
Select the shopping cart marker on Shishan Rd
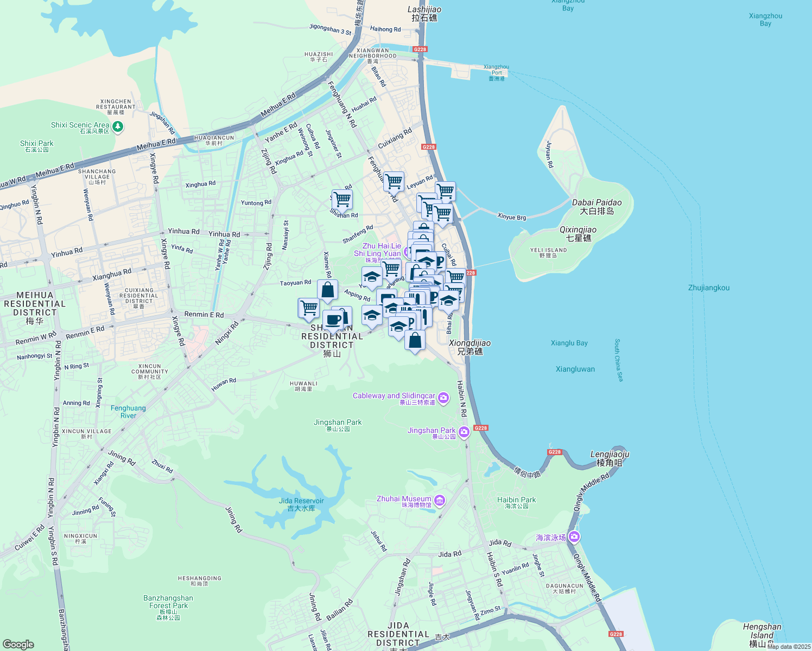[342, 200]
